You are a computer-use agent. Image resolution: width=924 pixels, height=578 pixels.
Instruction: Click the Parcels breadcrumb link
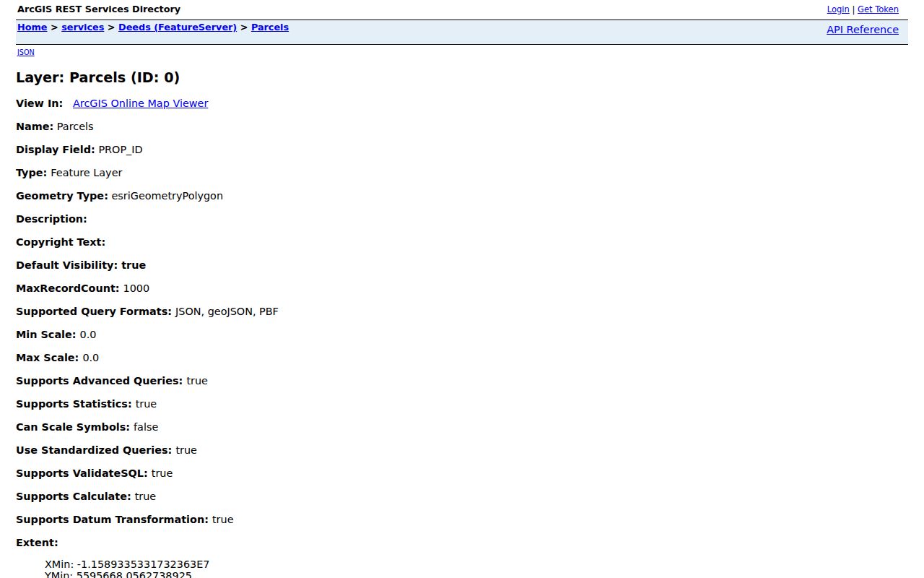[x=270, y=27]
